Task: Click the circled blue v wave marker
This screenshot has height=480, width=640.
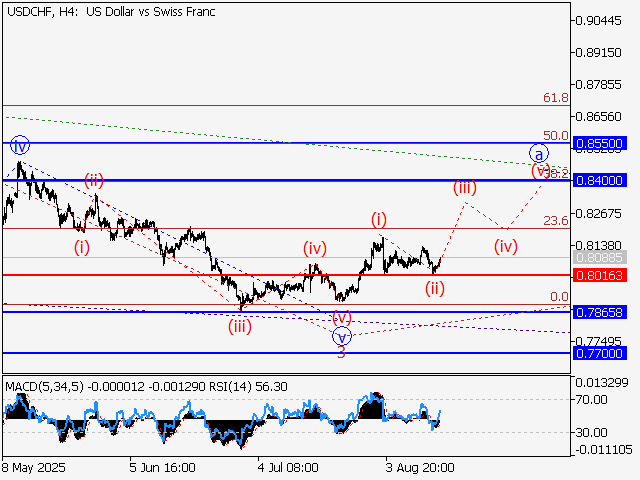Action: click(x=342, y=337)
